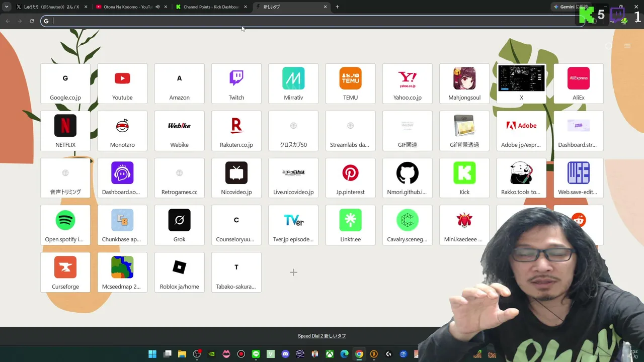Expand the tab search dropdown
This screenshot has height=362, width=644.
7,7
